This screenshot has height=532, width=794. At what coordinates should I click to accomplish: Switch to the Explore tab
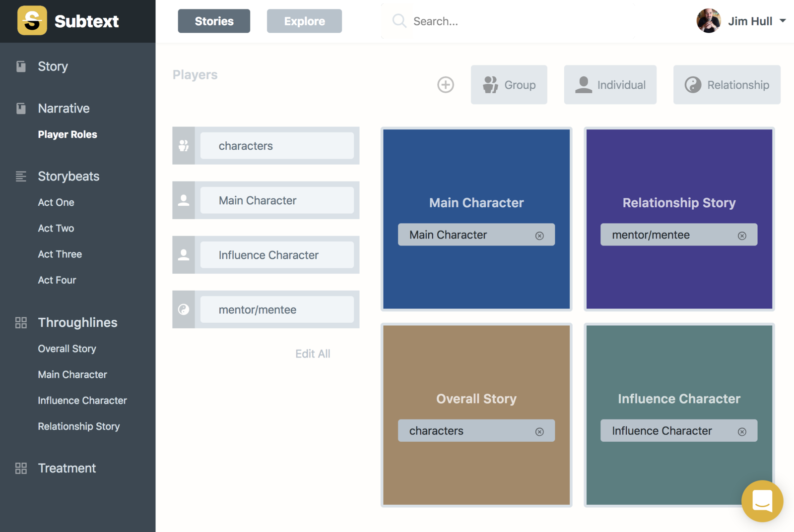(304, 21)
